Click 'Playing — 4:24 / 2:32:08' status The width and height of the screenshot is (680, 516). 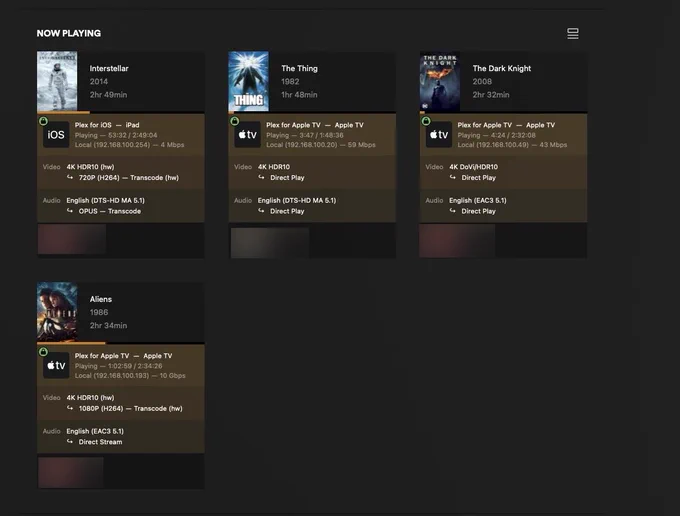[x=497, y=135]
